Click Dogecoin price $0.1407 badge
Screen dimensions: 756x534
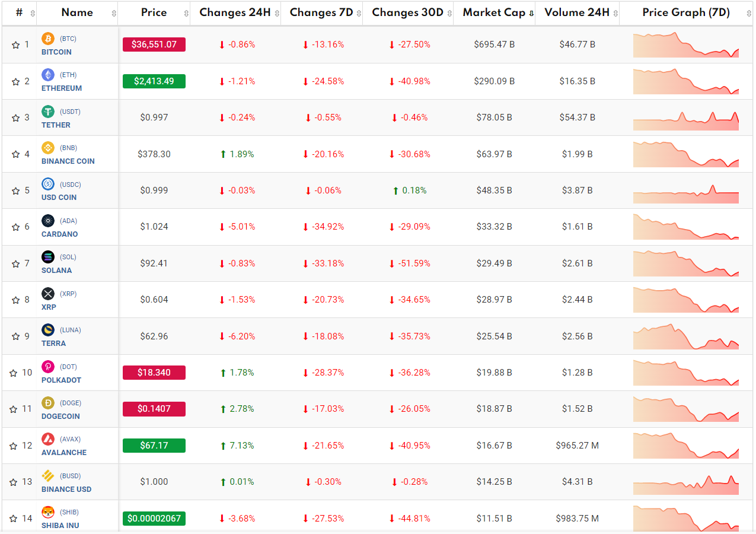click(x=154, y=409)
